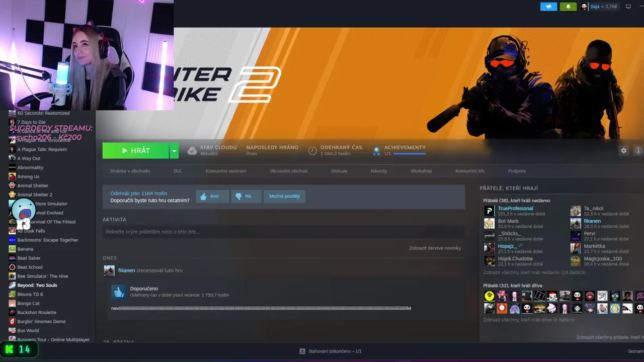This screenshot has width=644, height=362.
Task: Click the Buckshot Roulette icon
Action: [12, 312]
